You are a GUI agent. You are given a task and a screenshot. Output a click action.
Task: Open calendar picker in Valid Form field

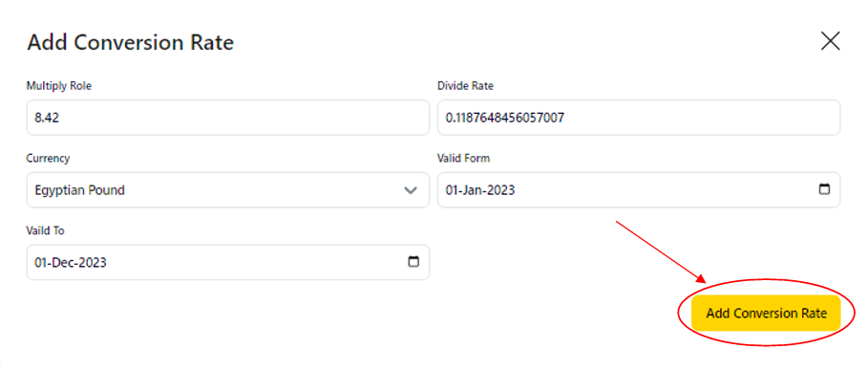824,189
